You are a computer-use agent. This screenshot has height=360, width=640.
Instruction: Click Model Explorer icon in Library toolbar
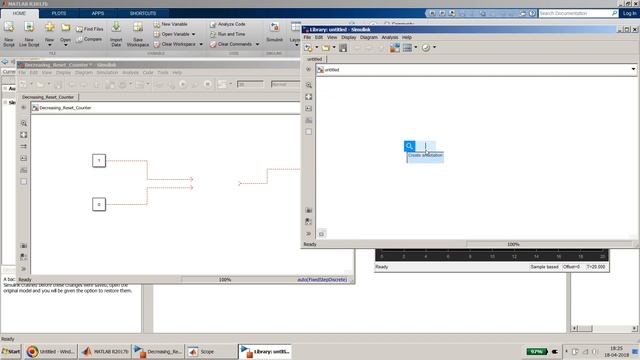click(x=407, y=48)
